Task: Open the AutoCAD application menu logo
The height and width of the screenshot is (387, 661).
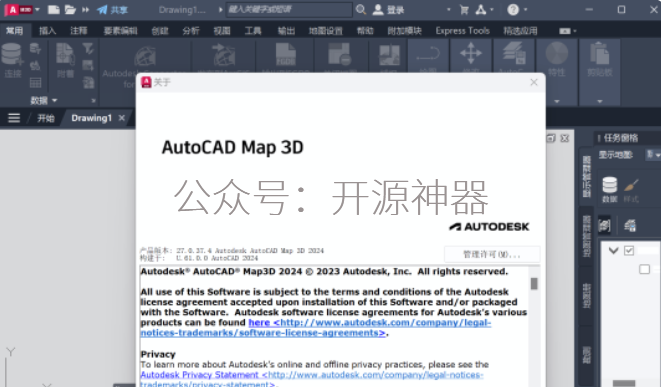Action: (18, 9)
